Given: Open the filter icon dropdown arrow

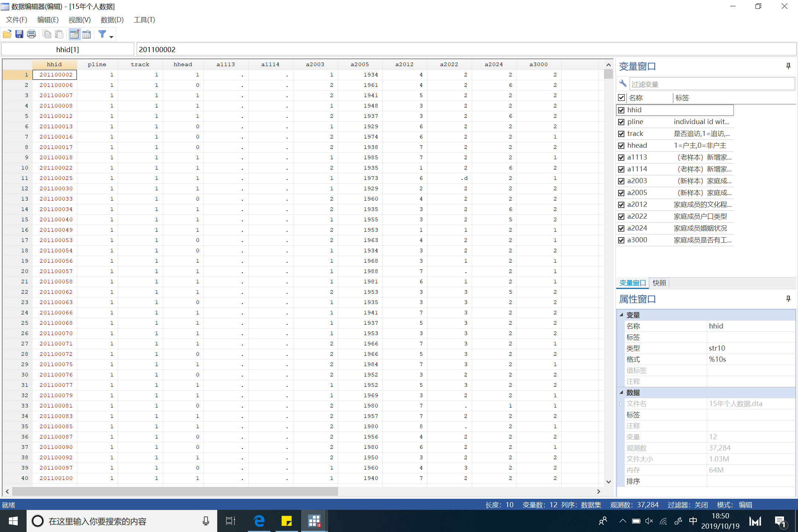Looking at the screenshot, I should pos(111,37).
